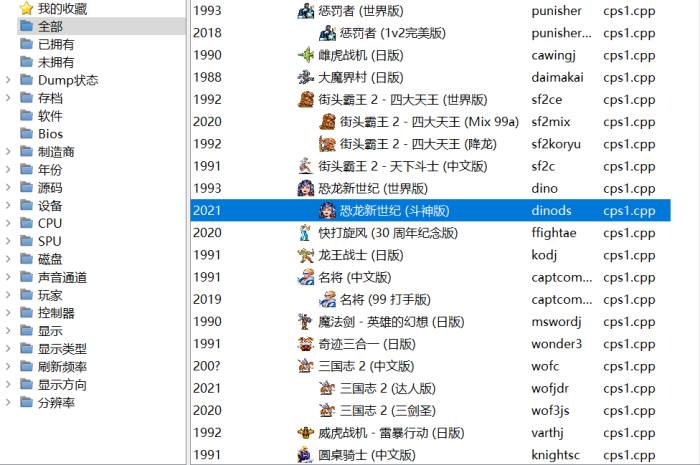The image size is (700, 465).
Task: Expand the 设备 tree node
Action: [x=8, y=205]
